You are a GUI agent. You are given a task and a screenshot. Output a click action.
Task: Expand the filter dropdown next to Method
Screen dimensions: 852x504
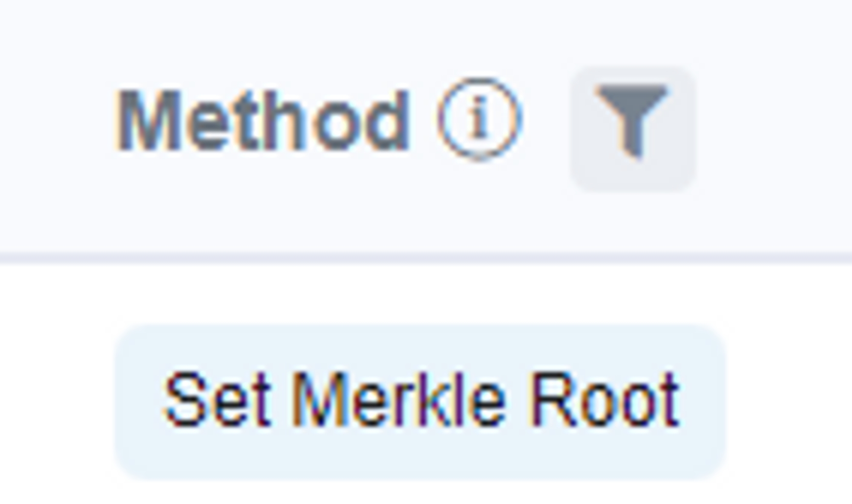633,129
